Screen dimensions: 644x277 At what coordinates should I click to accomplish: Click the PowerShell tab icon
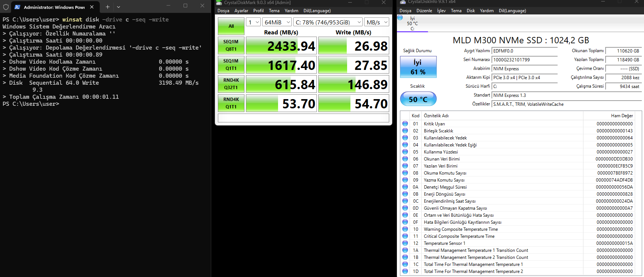tap(17, 7)
